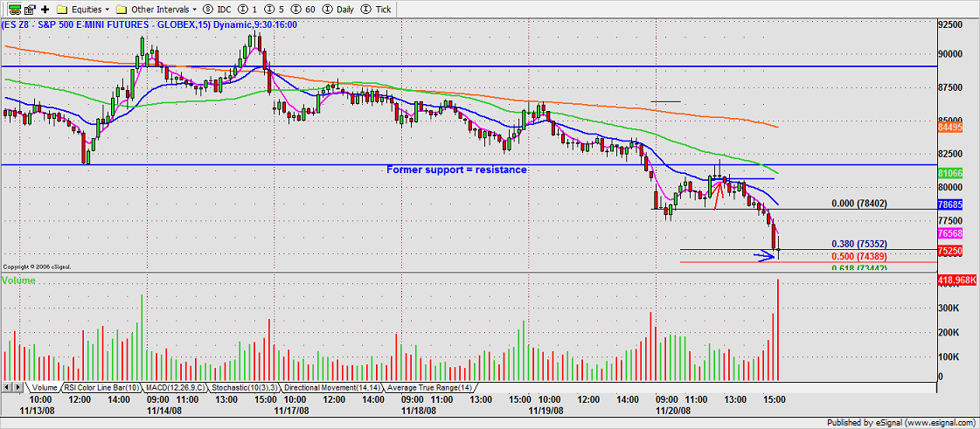Select the MACD(12,26,9,C) tab

[x=174, y=388]
